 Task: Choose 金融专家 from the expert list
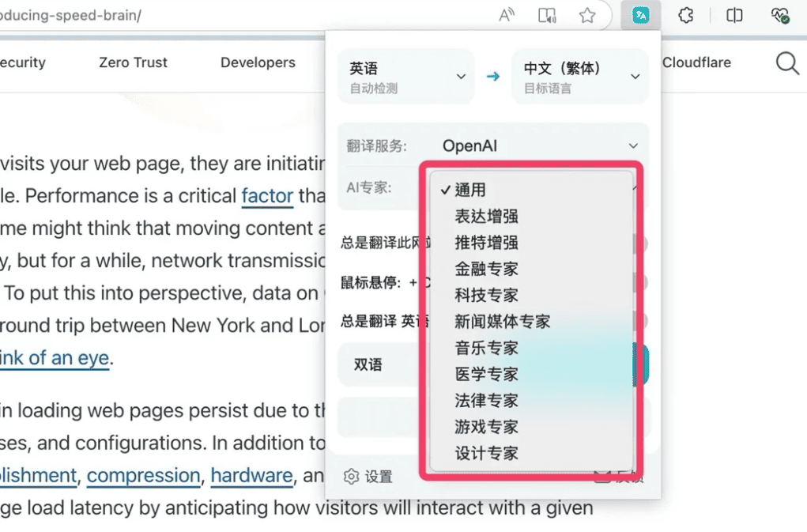tap(532, 269)
